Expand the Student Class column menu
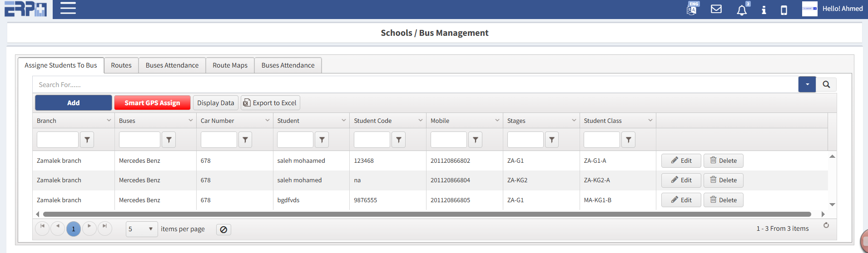Image resolution: width=868 pixels, height=253 pixels. tap(650, 121)
